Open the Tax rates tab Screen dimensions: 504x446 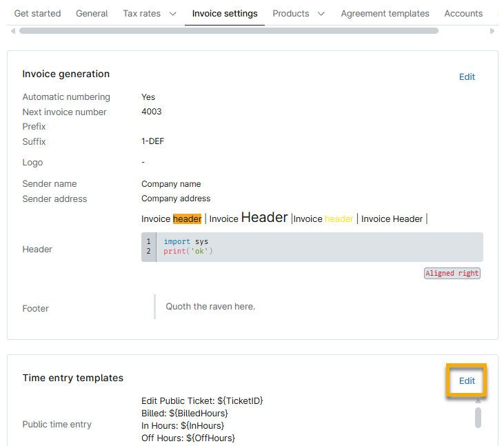(x=142, y=14)
